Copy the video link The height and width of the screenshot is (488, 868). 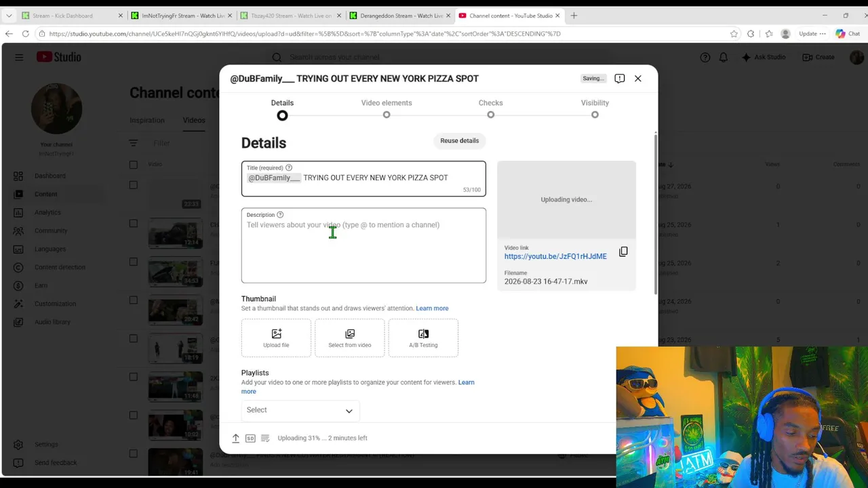click(623, 252)
